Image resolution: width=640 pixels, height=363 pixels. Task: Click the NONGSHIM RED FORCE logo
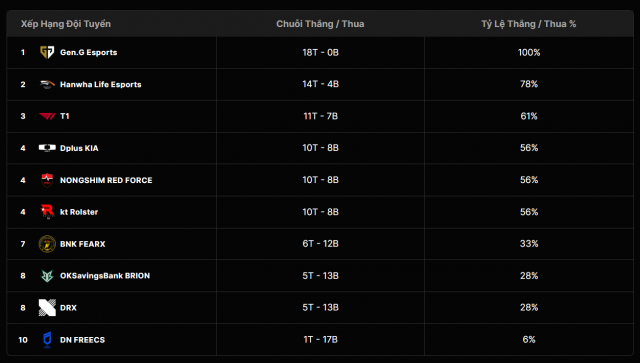click(47, 180)
